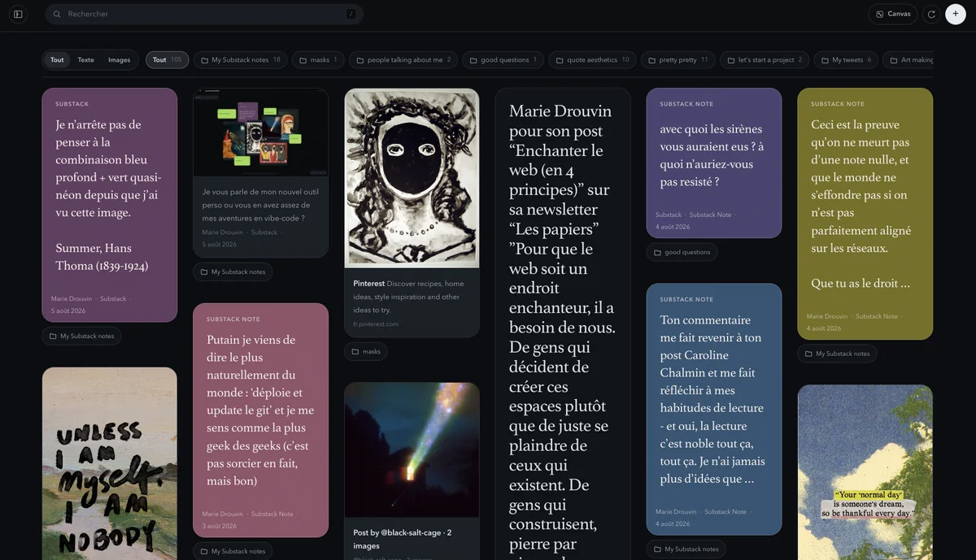Click '3 août 2026' date on 'Putain' card
The image size is (976, 560).
click(x=221, y=526)
